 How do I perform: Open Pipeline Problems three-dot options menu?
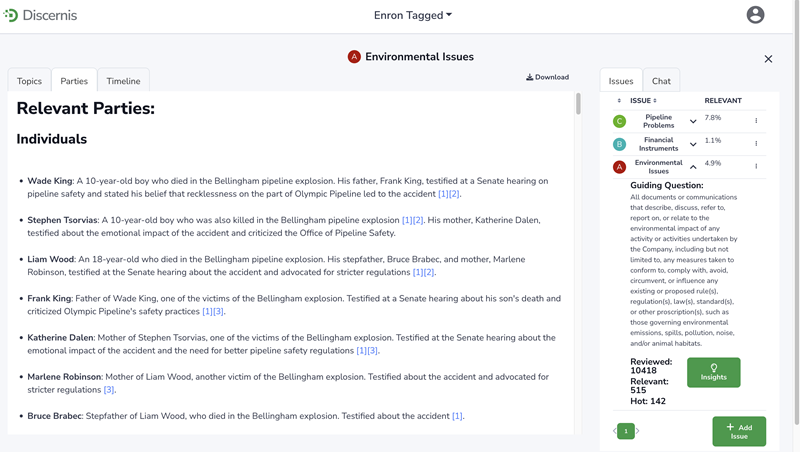tap(756, 121)
